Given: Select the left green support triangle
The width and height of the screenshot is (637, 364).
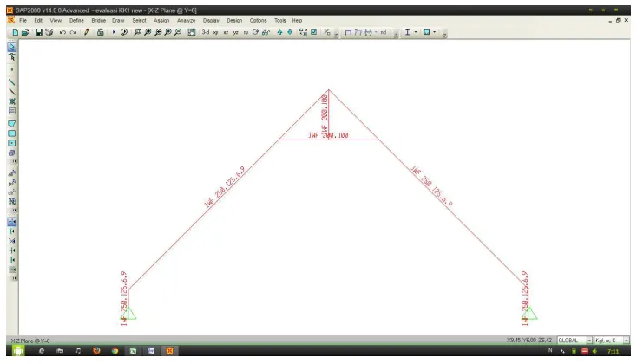Looking at the screenshot, I should [x=128, y=314].
